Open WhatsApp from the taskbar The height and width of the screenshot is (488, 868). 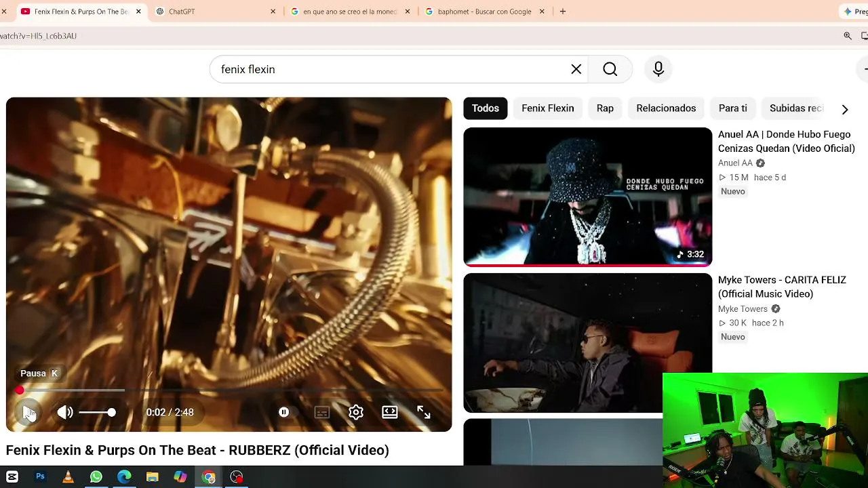pyautogui.click(x=96, y=477)
